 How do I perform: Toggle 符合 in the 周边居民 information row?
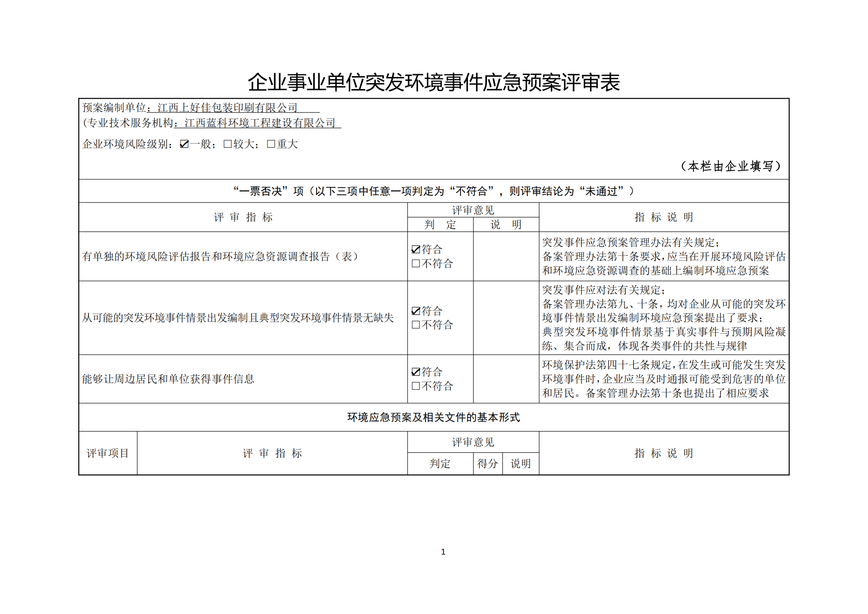click(x=416, y=372)
